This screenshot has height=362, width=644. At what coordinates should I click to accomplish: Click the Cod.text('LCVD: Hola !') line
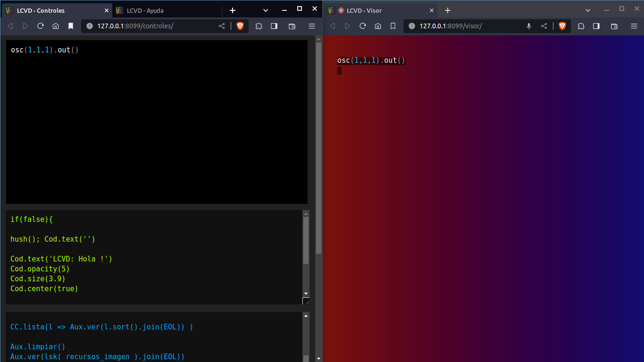pyautogui.click(x=61, y=259)
